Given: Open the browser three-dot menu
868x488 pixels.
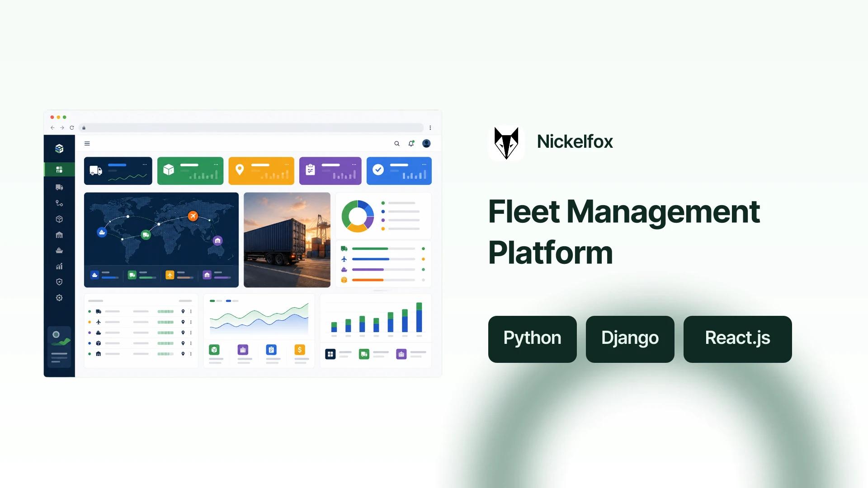Looking at the screenshot, I should point(430,128).
